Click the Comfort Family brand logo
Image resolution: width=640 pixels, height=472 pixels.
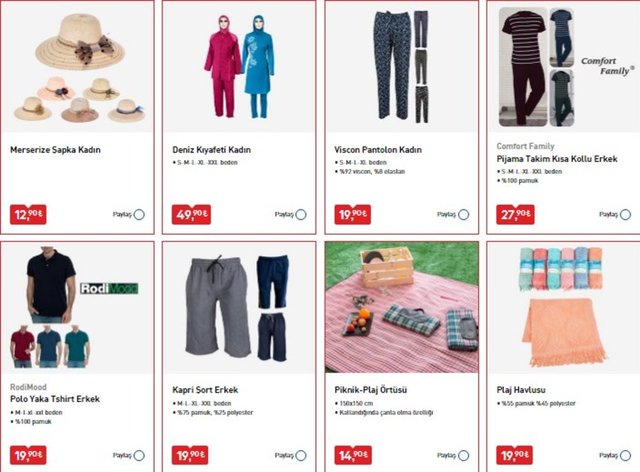coord(607,66)
